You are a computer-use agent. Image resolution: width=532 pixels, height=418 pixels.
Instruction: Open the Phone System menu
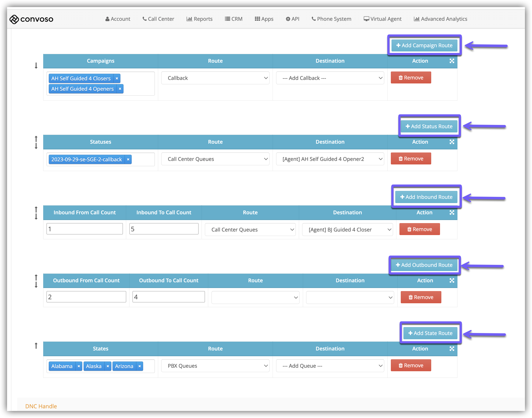(331, 19)
